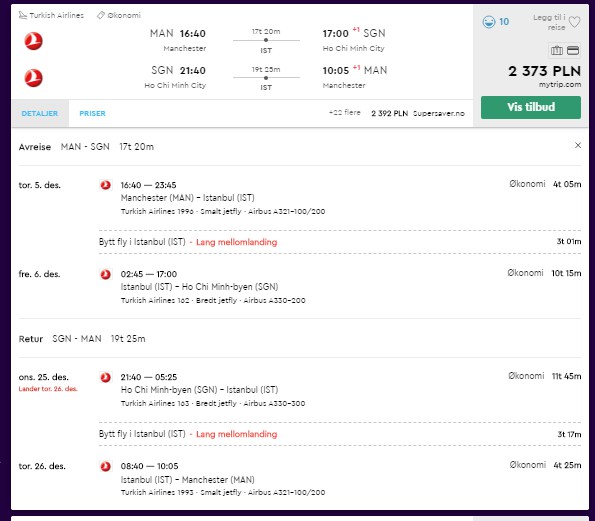The height and width of the screenshot is (521, 595).
Task: Add trip to favorites with heart icon
Action: (575, 22)
